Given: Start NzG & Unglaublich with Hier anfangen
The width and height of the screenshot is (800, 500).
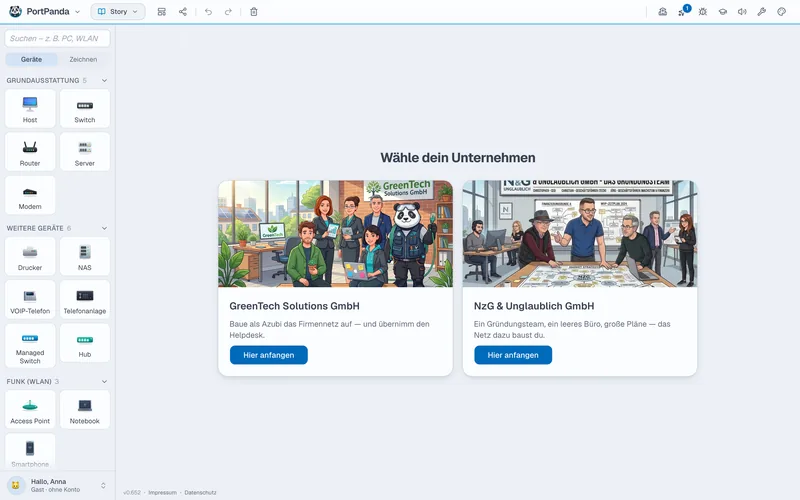Looking at the screenshot, I should [x=513, y=355].
